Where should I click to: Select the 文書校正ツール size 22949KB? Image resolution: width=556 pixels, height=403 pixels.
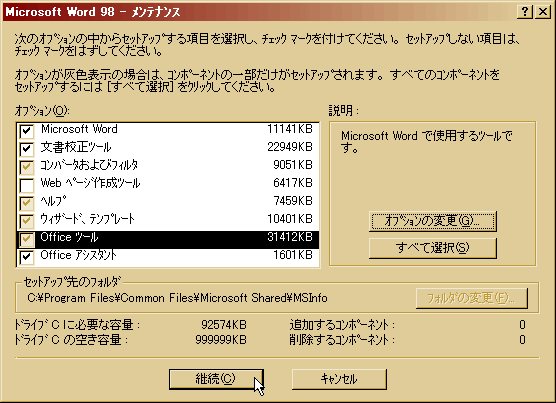pos(290,147)
